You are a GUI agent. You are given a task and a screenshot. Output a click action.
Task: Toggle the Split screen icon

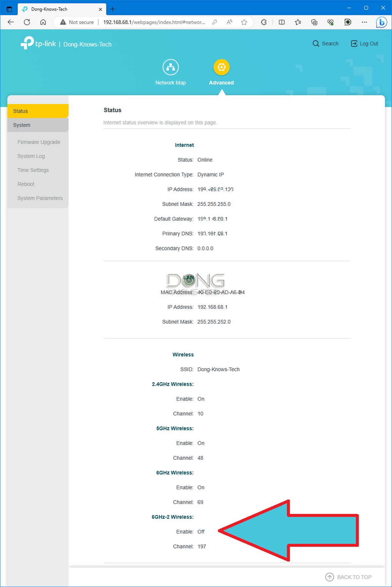(282, 22)
